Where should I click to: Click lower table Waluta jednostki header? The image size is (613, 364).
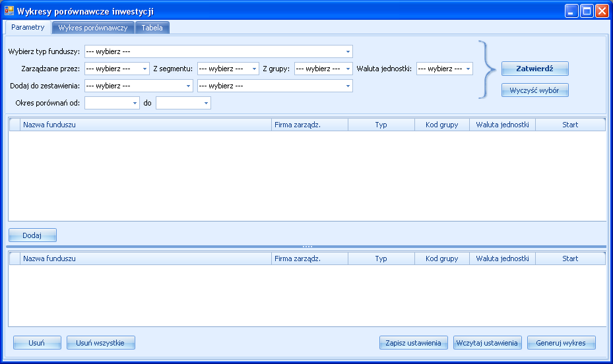tap(502, 258)
